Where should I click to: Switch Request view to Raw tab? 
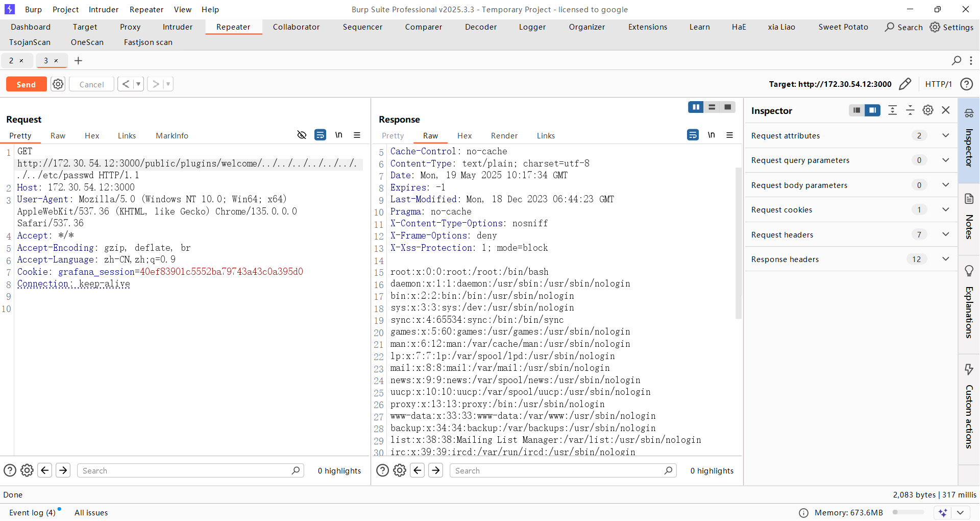pyautogui.click(x=58, y=135)
